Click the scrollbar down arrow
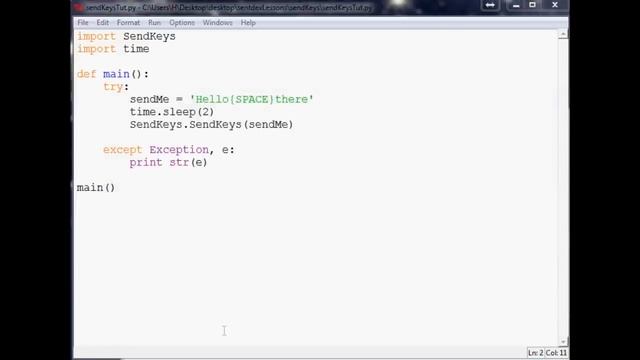 click(563, 342)
